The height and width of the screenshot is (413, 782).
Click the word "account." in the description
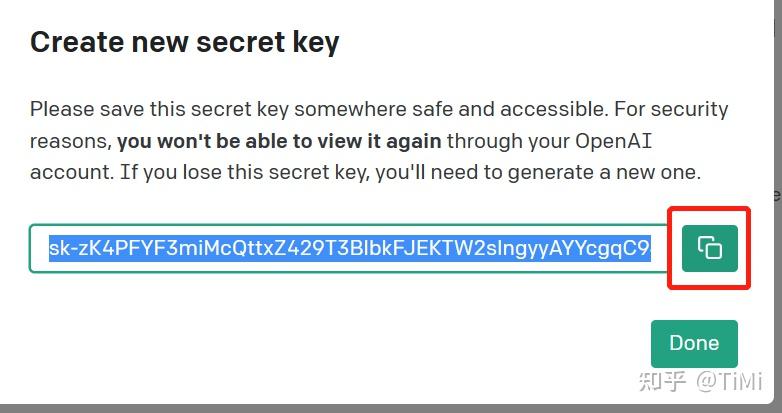coord(69,172)
